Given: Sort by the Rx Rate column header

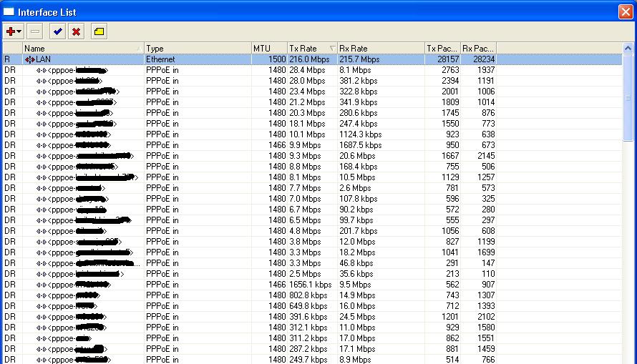Looking at the screenshot, I should (x=381, y=49).
